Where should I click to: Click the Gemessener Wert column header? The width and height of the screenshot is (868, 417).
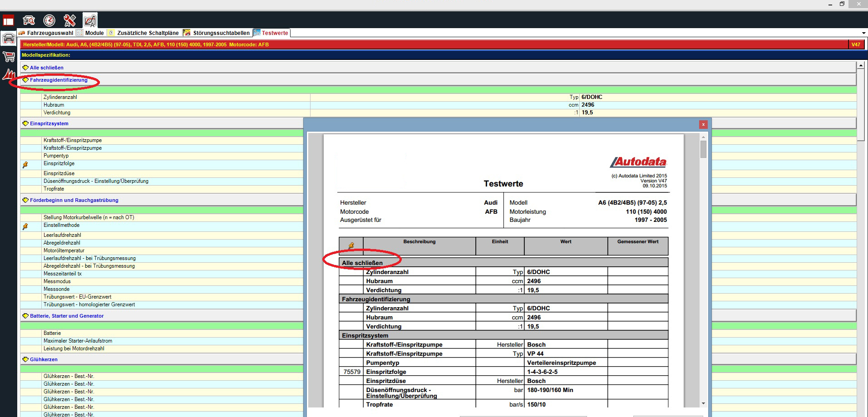638,246
